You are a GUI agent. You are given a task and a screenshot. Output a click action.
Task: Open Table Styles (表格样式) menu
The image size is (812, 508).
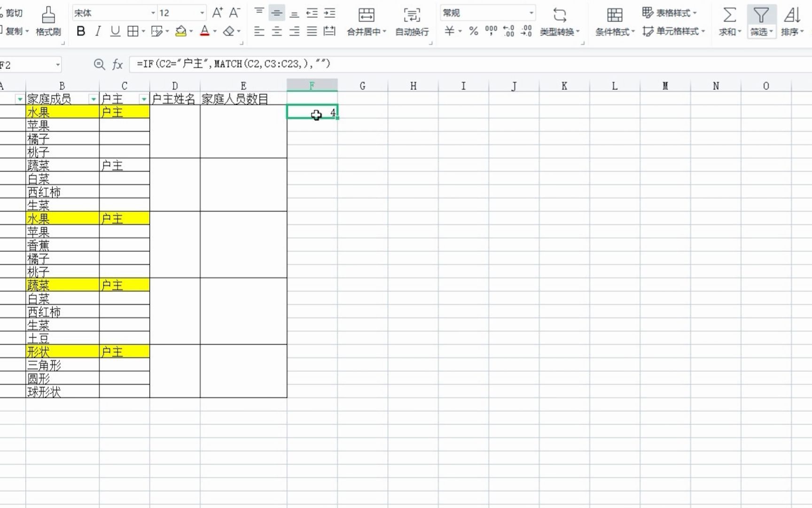point(670,13)
